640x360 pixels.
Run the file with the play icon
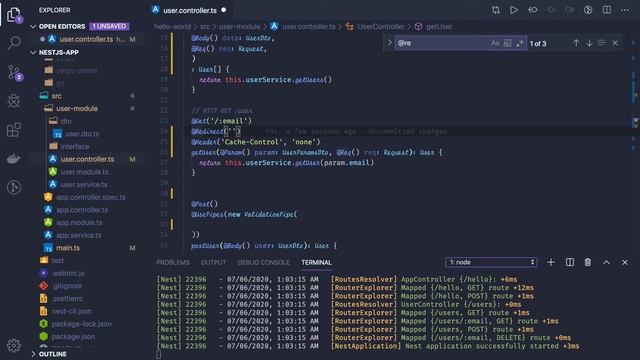[514, 10]
